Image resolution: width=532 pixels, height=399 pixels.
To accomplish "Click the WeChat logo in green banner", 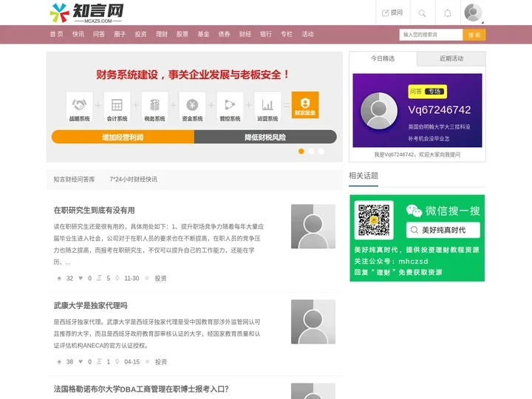I will point(414,211).
